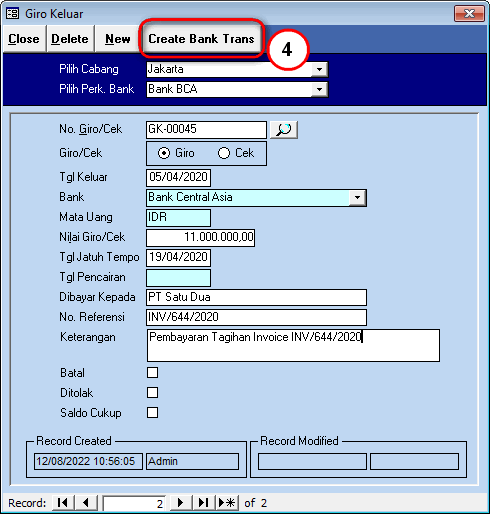Expand the Pilih Perk. Bank dropdown
Viewport: 490px width, 514px height.
(x=319, y=89)
